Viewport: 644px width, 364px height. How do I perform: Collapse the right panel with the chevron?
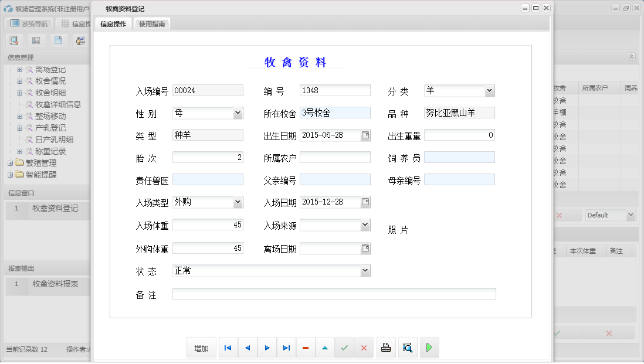631,57
